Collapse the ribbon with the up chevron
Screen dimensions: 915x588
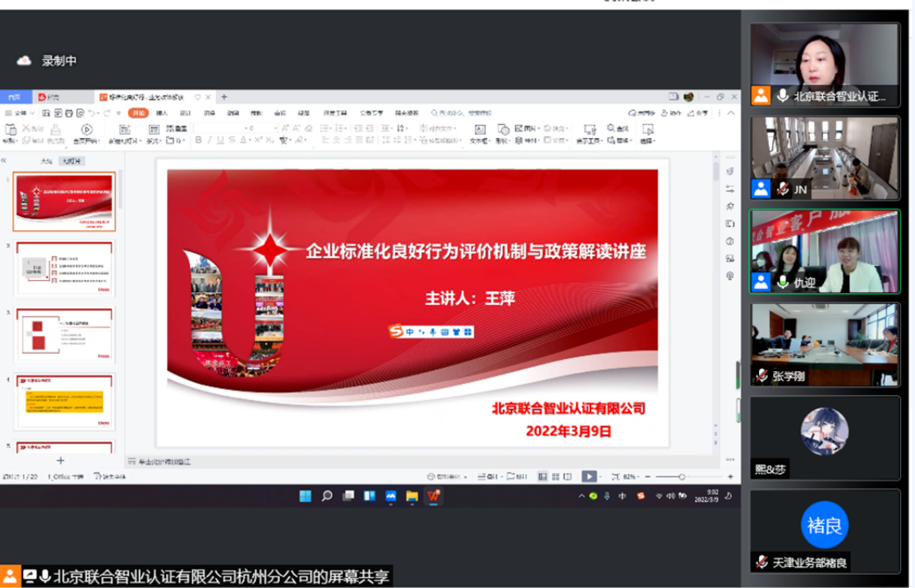731,113
